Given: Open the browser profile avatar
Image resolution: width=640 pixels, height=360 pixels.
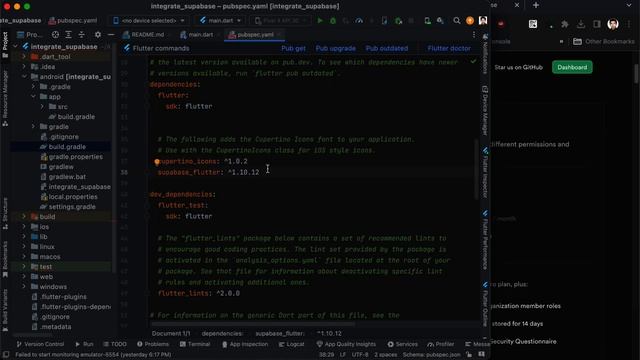Looking at the screenshot, I should click(x=613, y=24).
